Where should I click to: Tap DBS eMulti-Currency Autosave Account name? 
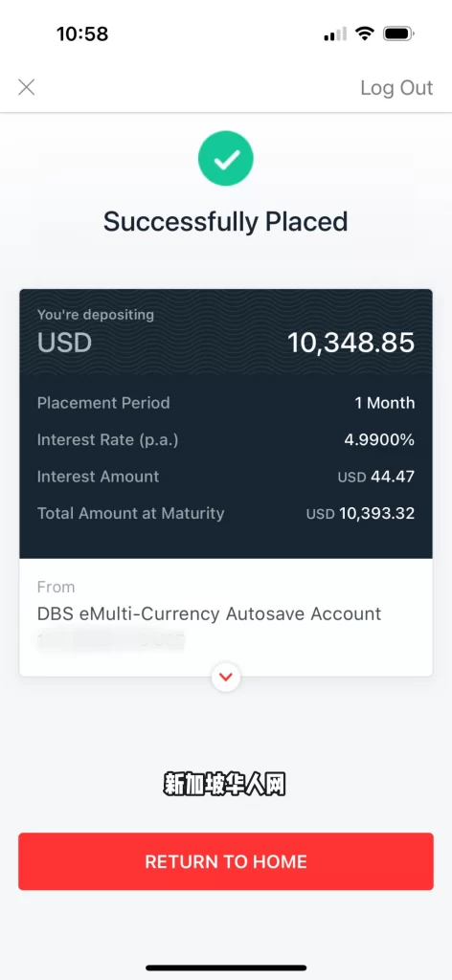[209, 613]
